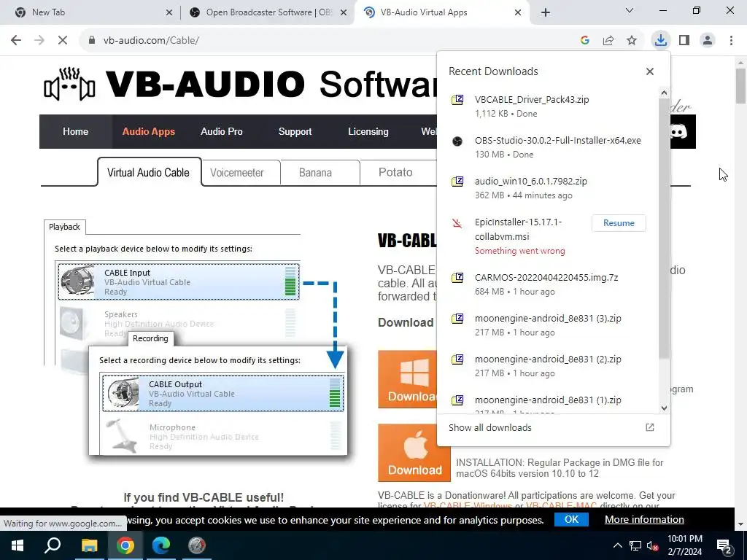Open the Home menu item
The image size is (747, 560).
pyautogui.click(x=75, y=131)
